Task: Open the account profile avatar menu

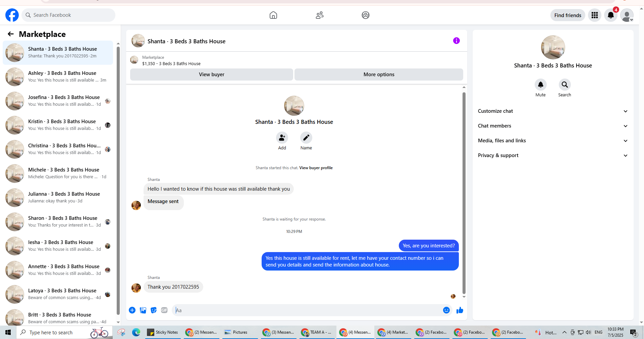Action: 627,15
